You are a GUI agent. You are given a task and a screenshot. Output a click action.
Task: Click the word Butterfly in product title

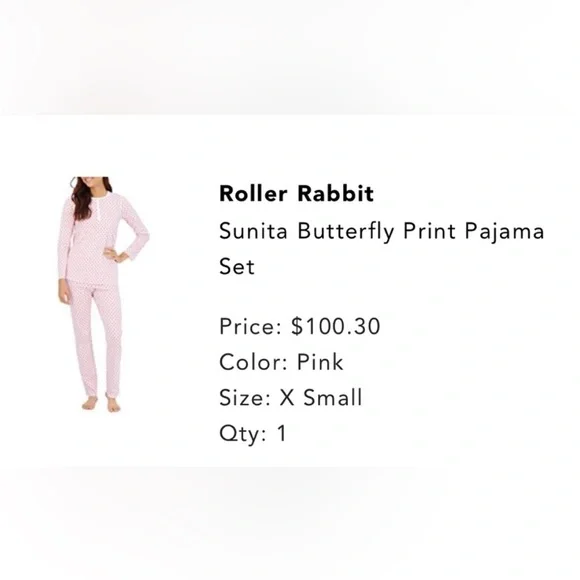tap(346, 232)
